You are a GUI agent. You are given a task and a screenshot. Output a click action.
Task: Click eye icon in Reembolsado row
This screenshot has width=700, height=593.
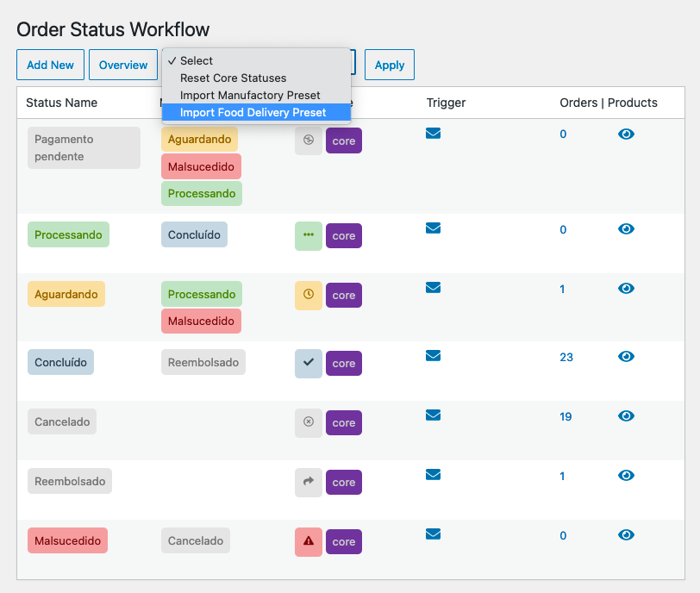pos(627,475)
